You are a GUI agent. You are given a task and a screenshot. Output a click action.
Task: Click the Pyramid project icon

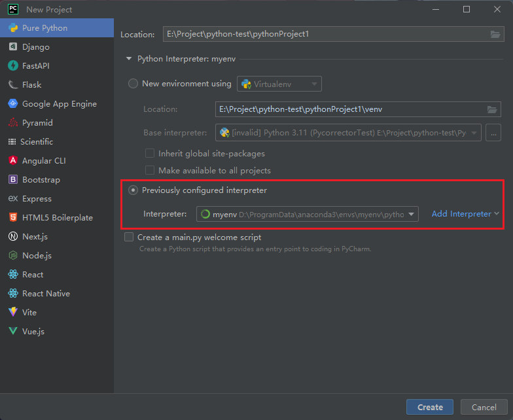click(x=13, y=123)
